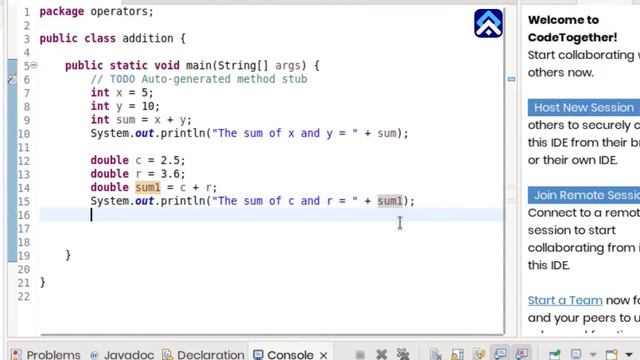Viewport: 640px width, 360px height.
Task: Click 'main(String[] args)' in method signature
Action: tap(246, 65)
